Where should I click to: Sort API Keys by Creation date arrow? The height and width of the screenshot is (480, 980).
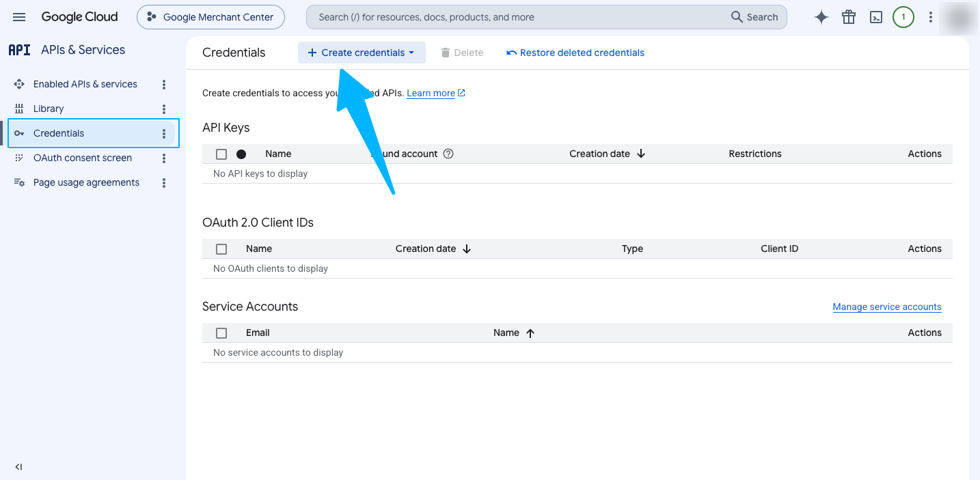pos(641,154)
